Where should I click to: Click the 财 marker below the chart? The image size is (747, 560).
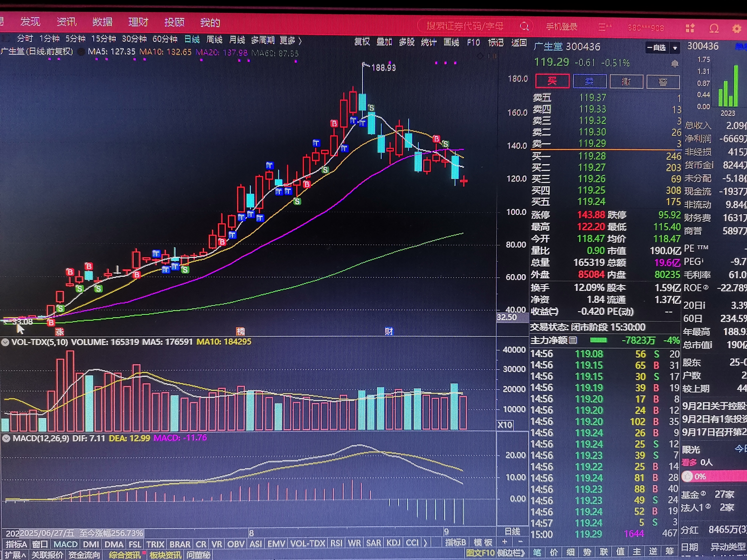pyautogui.click(x=389, y=331)
